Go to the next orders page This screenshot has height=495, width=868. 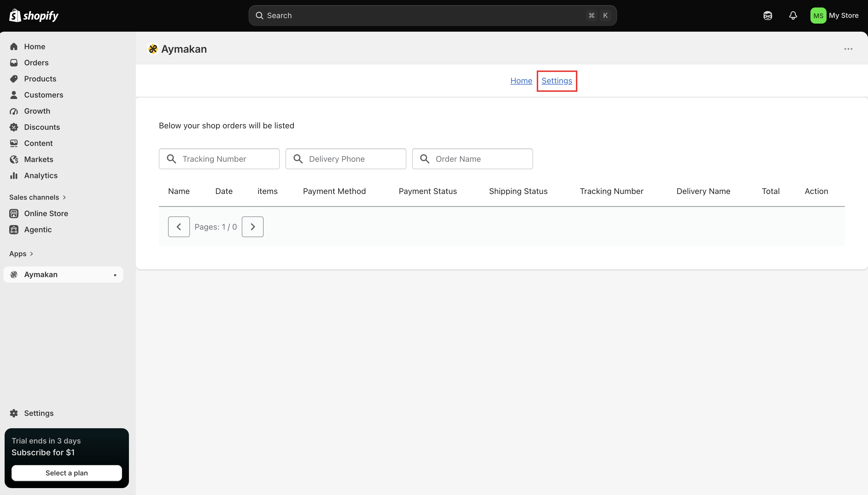click(253, 227)
